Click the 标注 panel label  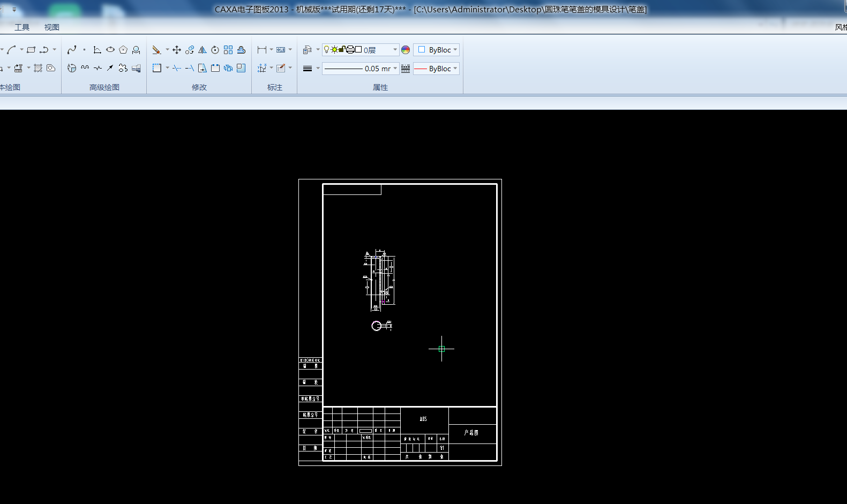coord(275,87)
